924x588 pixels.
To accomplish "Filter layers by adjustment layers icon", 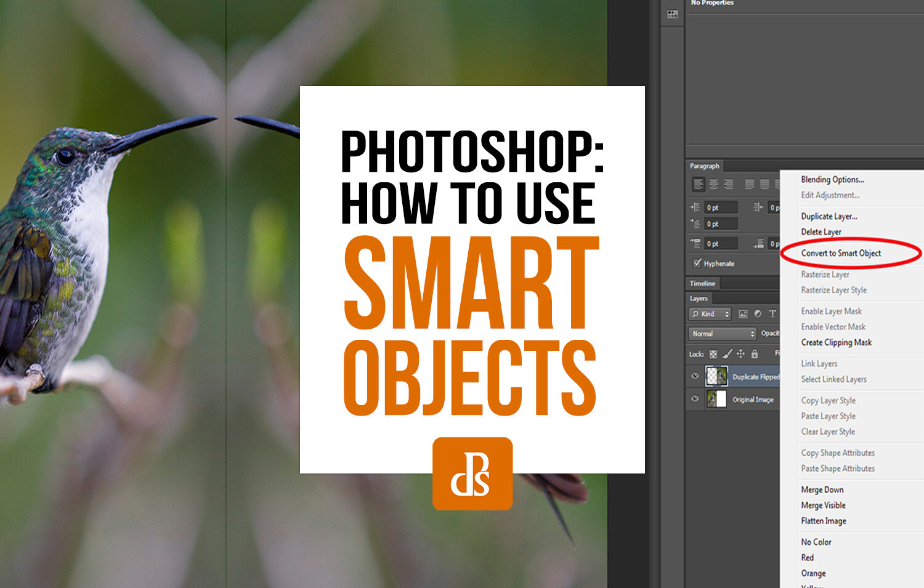I will [x=758, y=314].
